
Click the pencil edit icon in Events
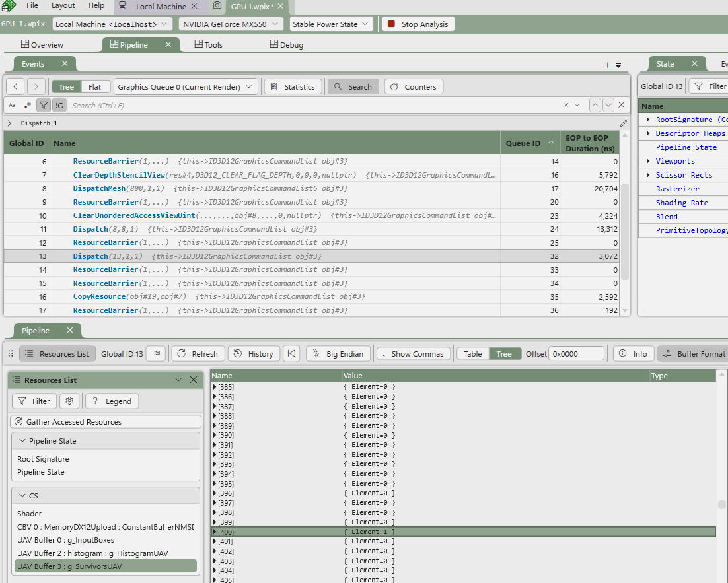pyautogui.click(x=624, y=123)
